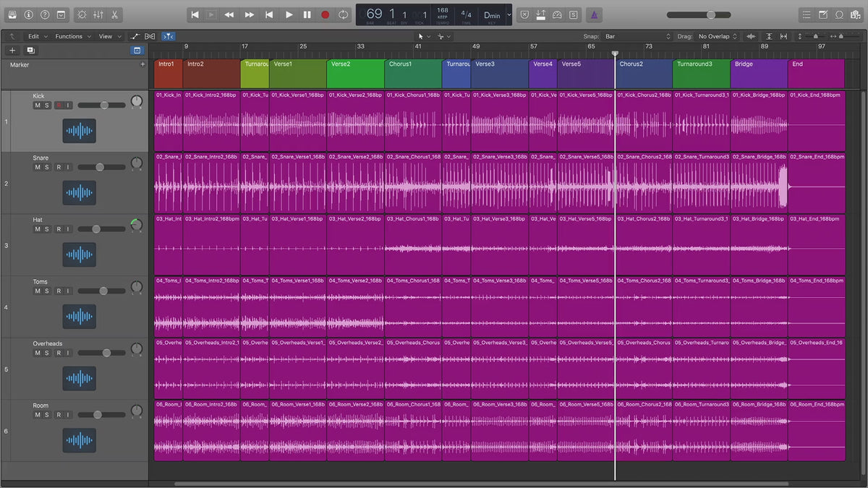
Task: Open the Scissors editors button
Action: (x=115, y=14)
